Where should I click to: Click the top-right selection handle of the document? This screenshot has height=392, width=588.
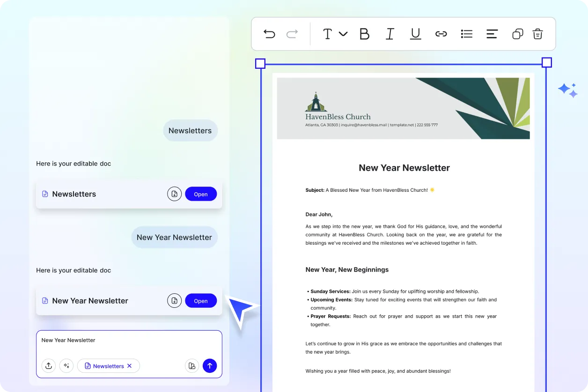tap(546, 63)
